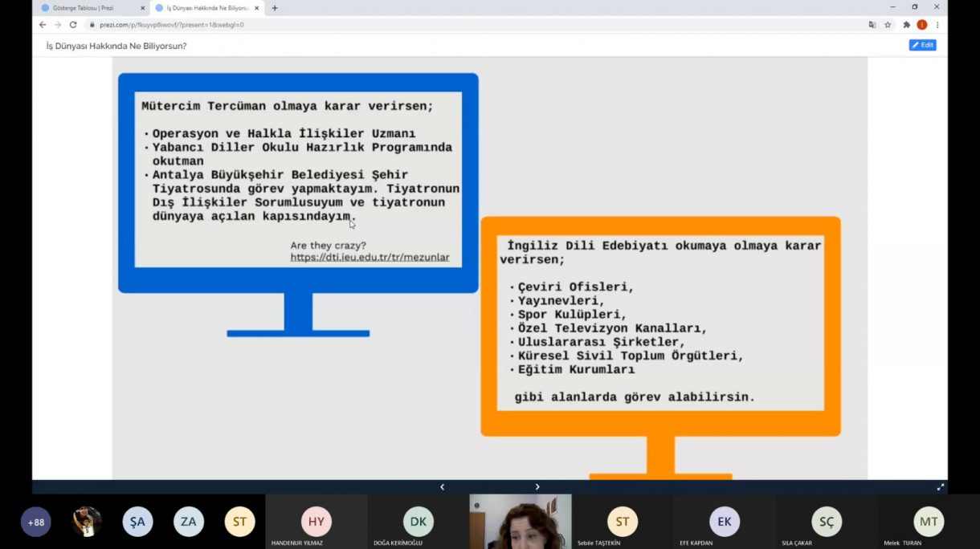Expand the +88 more participants list
The width and height of the screenshot is (980, 549).
[36, 522]
